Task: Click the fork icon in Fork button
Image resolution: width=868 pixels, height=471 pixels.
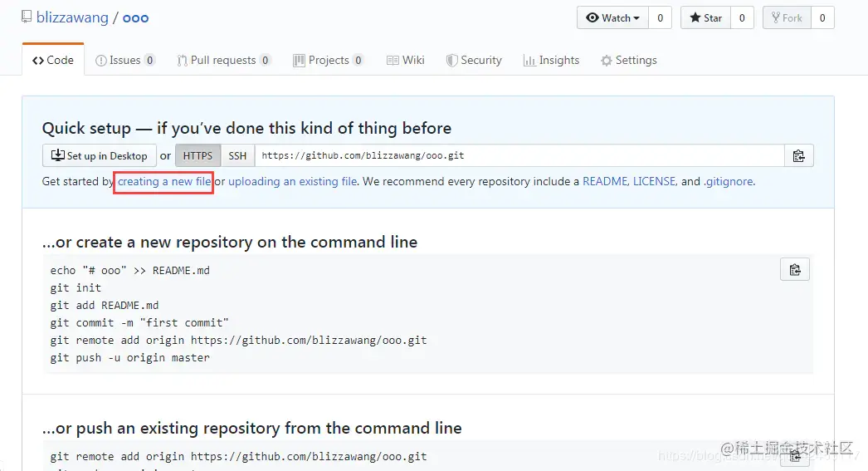Action: pyautogui.click(x=776, y=17)
